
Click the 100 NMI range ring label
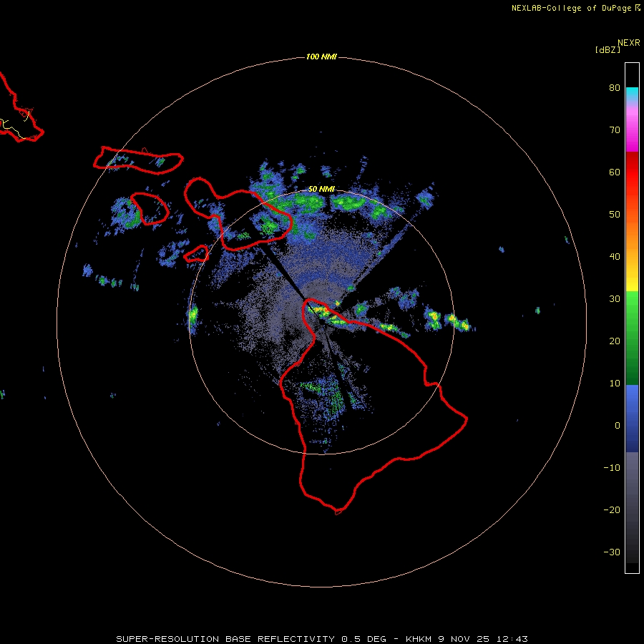click(321, 57)
